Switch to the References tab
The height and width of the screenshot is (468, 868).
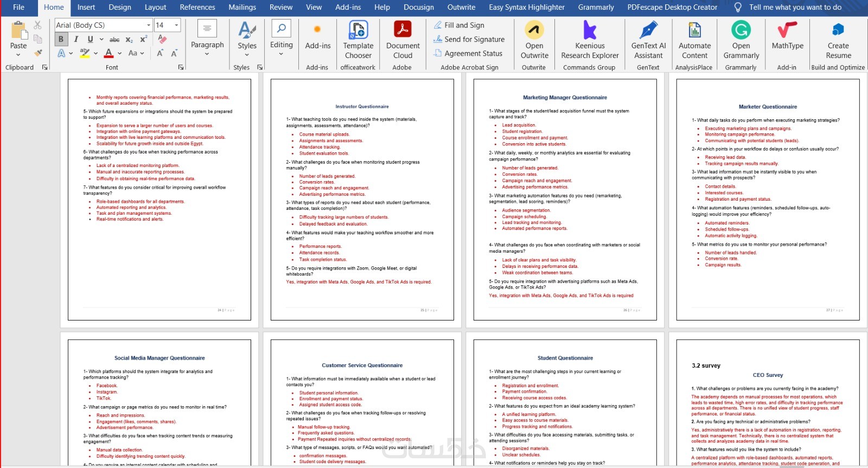(x=197, y=7)
